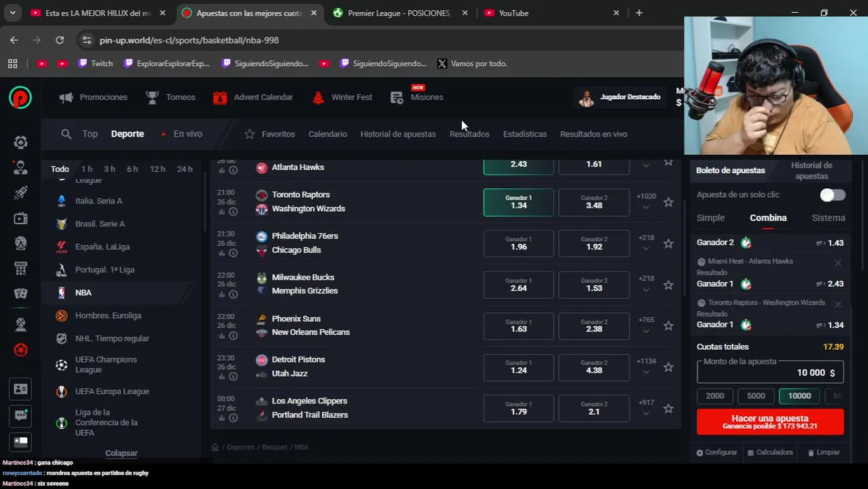Open Historial de apuestas in top navigation
This screenshot has width=868, height=489.
point(398,134)
